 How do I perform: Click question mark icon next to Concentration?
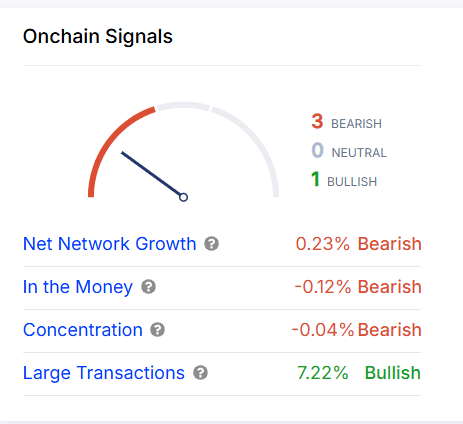(157, 330)
